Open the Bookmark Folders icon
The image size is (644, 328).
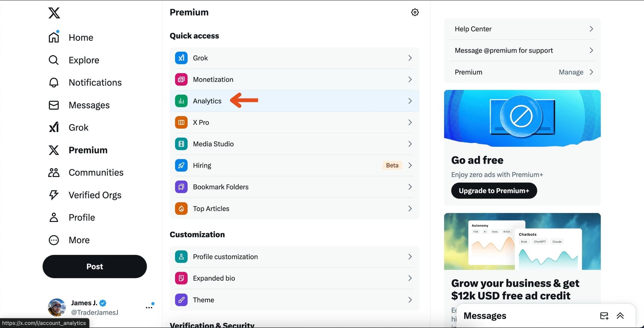click(x=181, y=187)
